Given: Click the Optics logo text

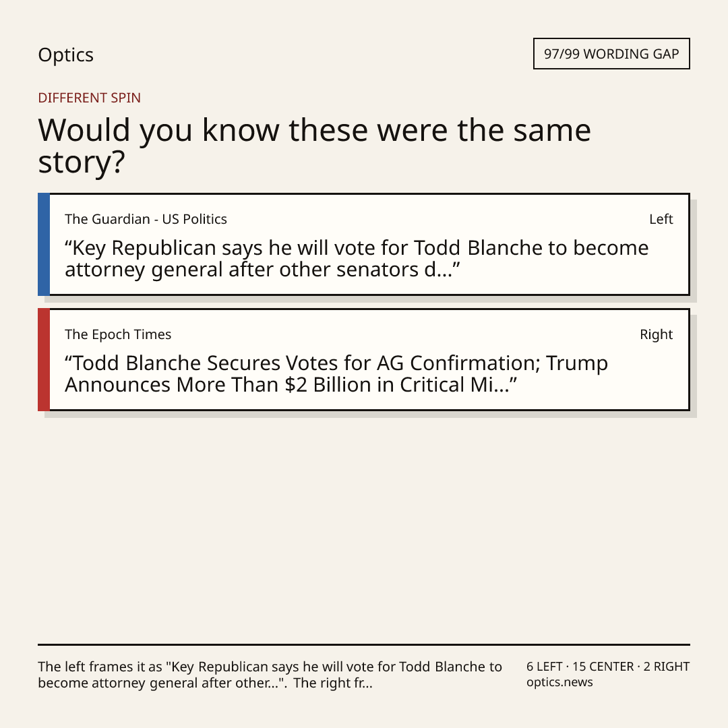Looking at the screenshot, I should pyautogui.click(x=65, y=55).
